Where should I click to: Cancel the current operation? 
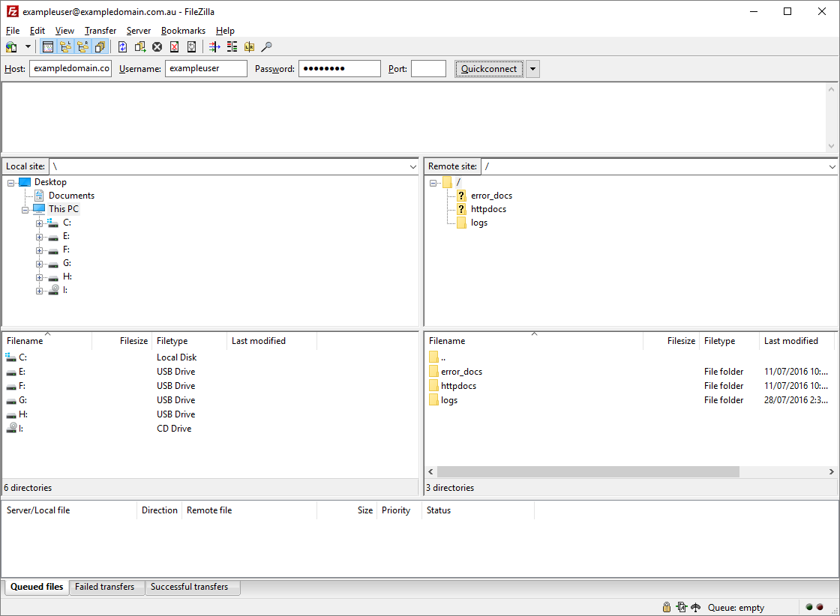156,46
